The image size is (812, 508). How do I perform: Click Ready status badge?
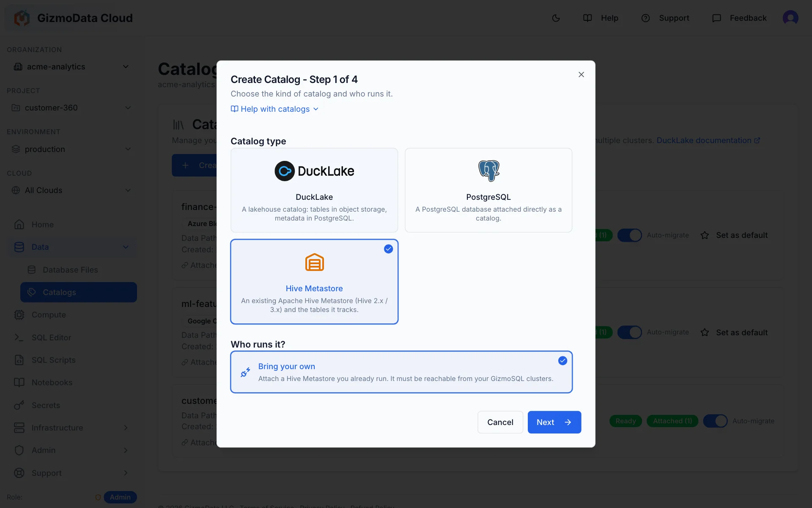[625, 421]
